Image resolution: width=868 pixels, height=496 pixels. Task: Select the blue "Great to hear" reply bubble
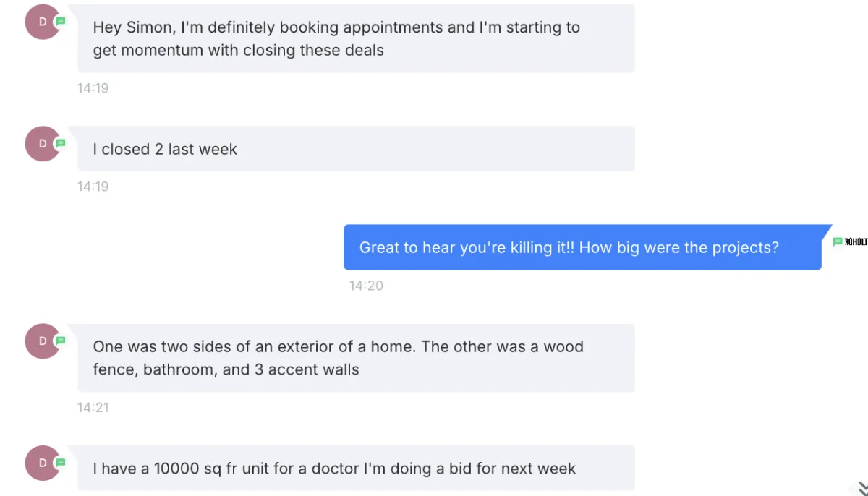tap(582, 247)
